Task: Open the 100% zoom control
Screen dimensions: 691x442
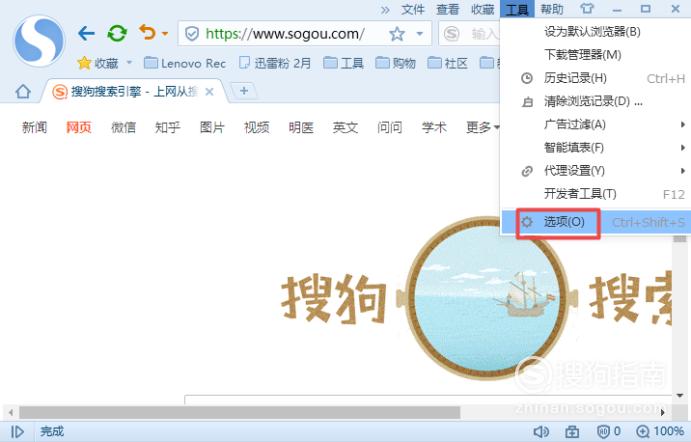Action: pos(660,431)
